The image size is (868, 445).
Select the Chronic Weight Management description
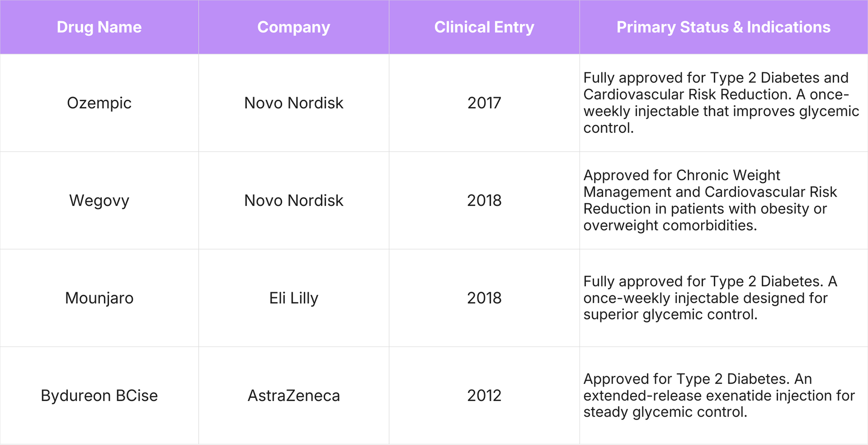coord(710,200)
